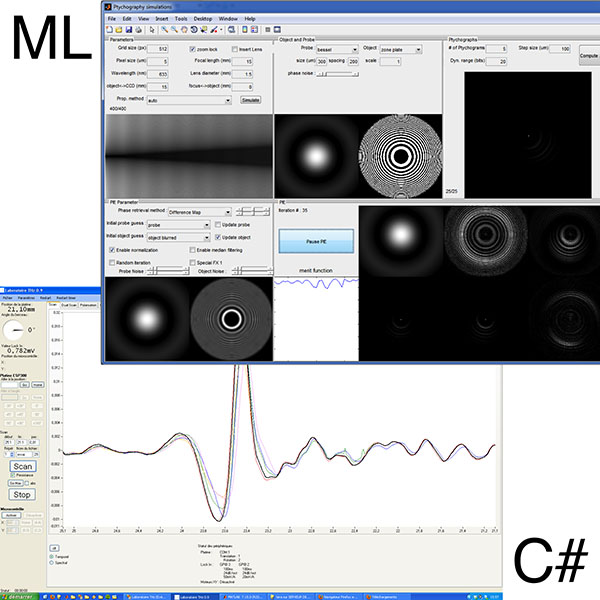600x600 pixels.
Task: Check the Random iteration box
Action: [x=112, y=262]
